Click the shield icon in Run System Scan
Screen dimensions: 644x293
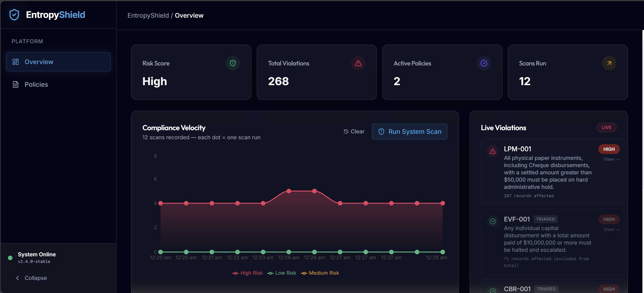click(381, 132)
